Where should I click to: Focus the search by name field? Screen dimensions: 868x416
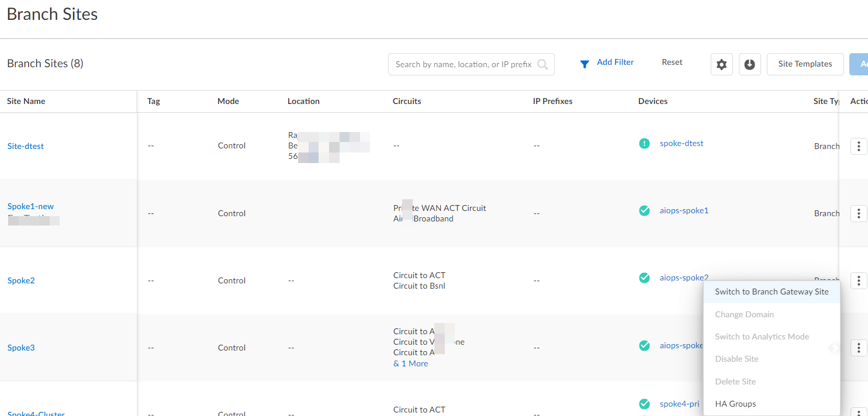(463, 64)
